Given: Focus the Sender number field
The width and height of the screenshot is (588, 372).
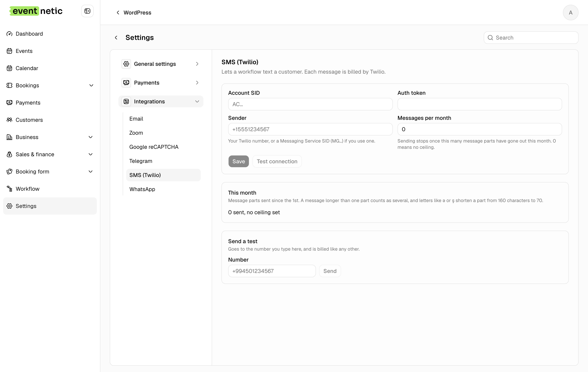Looking at the screenshot, I should 310,129.
